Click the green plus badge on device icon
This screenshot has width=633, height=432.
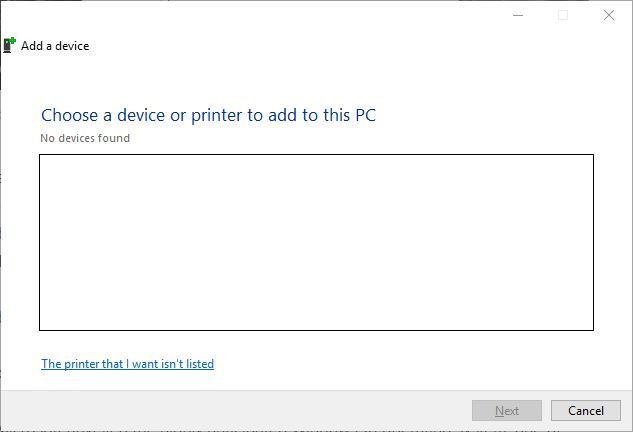(13, 40)
